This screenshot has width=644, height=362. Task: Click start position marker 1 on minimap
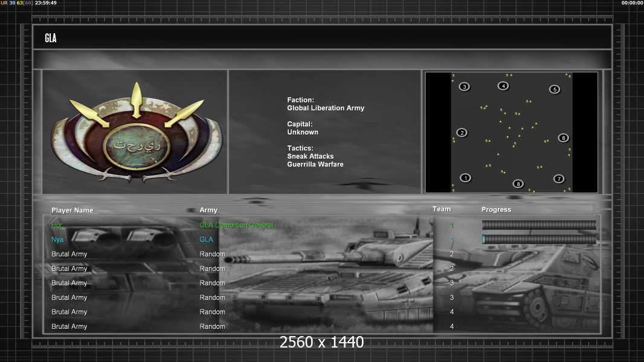coord(465,178)
